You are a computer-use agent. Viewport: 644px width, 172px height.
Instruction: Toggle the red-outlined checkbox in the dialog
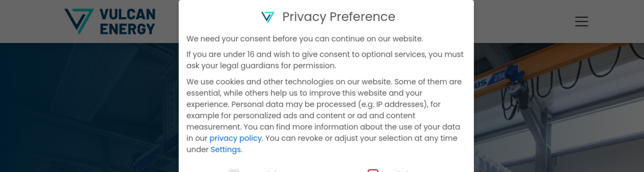373,171
